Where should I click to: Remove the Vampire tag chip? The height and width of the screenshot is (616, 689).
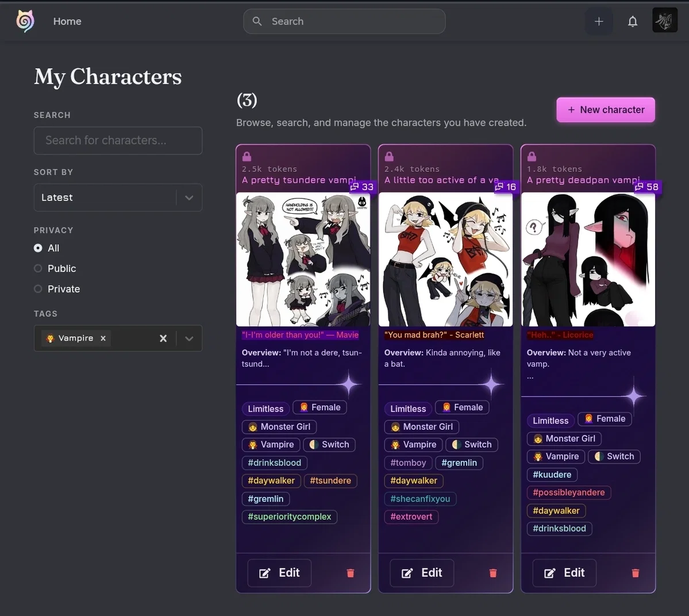[103, 338]
